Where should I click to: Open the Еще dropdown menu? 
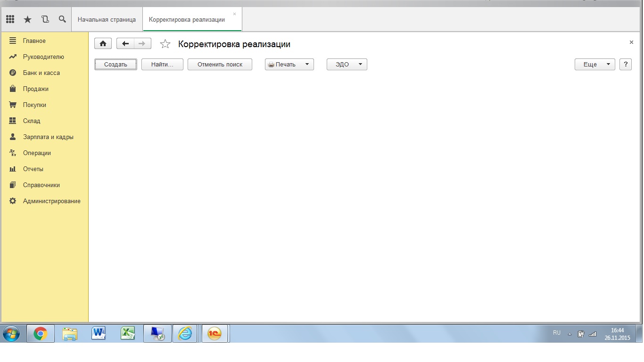(x=595, y=65)
